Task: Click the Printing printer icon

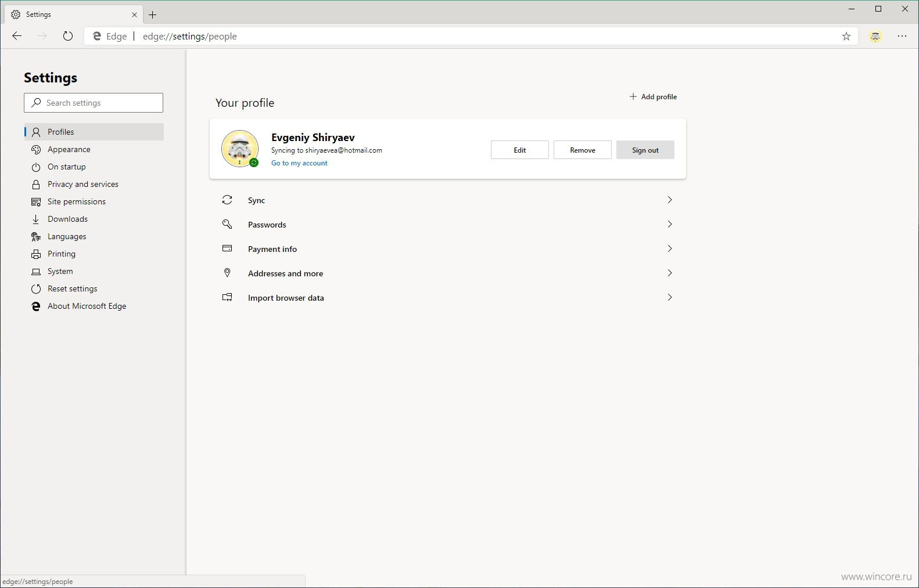Action: [36, 254]
